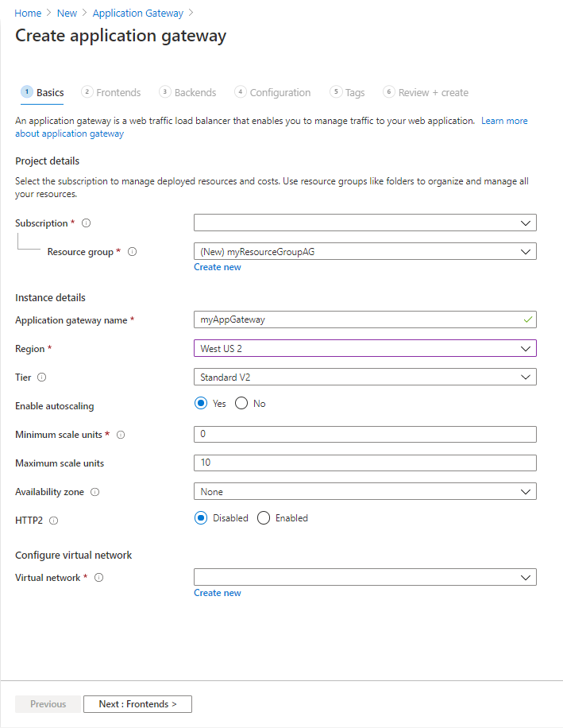This screenshot has width=563, height=728.
Task: Open the Virtual network info tooltip
Action: pos(98,578)
